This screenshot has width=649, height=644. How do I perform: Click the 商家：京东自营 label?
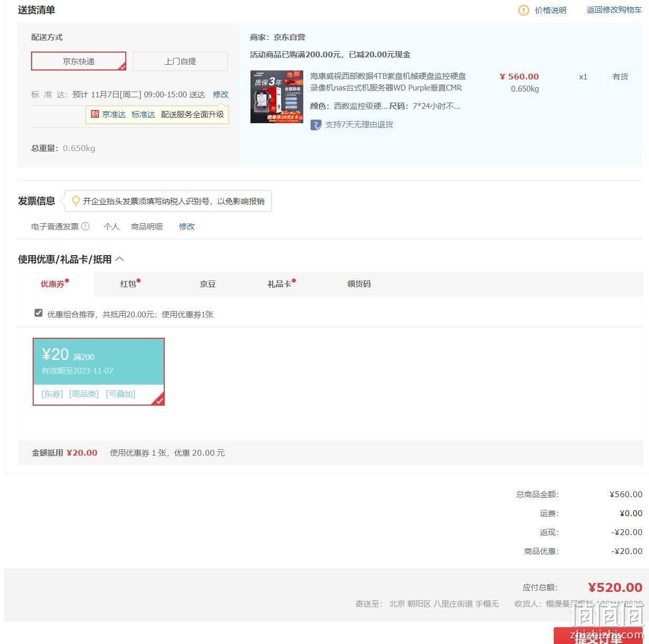click(277, 37)
